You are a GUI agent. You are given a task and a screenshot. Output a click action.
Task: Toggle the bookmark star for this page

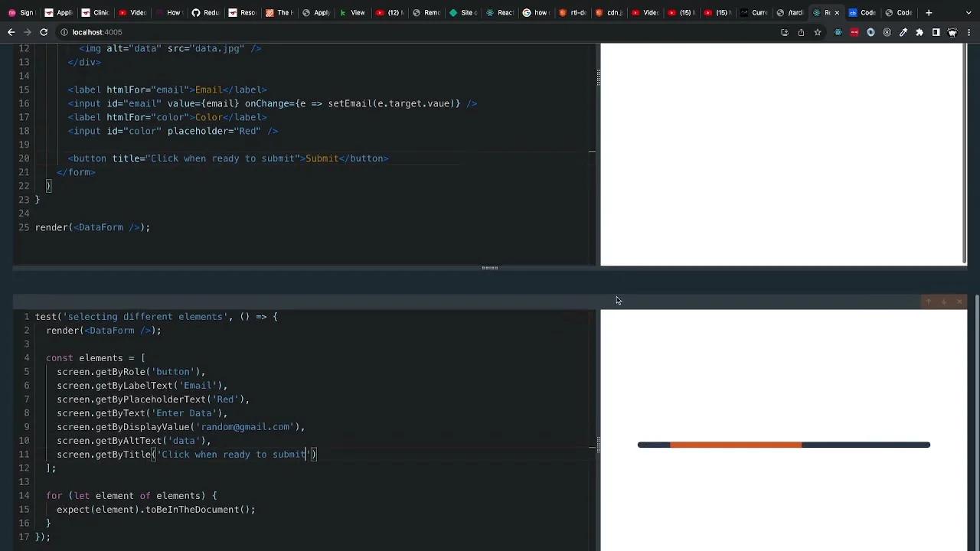818,32
